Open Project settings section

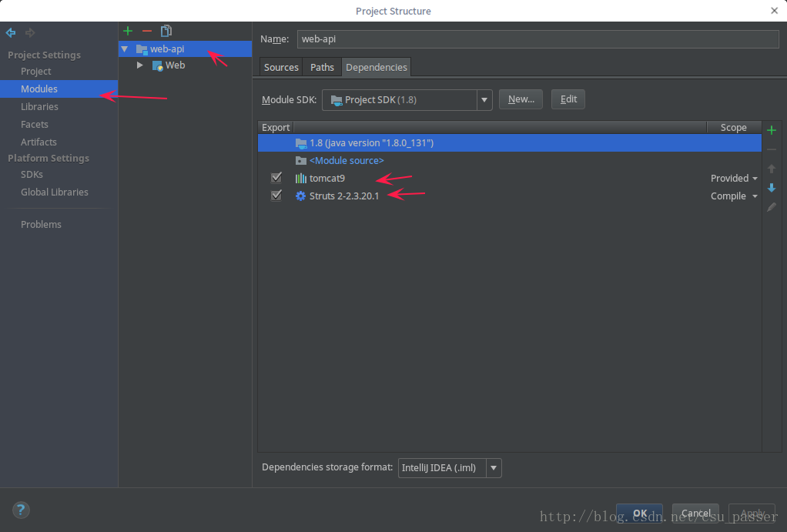coord(35,72)
